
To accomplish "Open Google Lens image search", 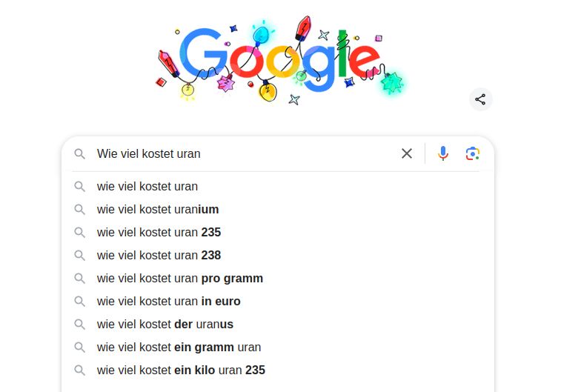I will tap(472, 153).
